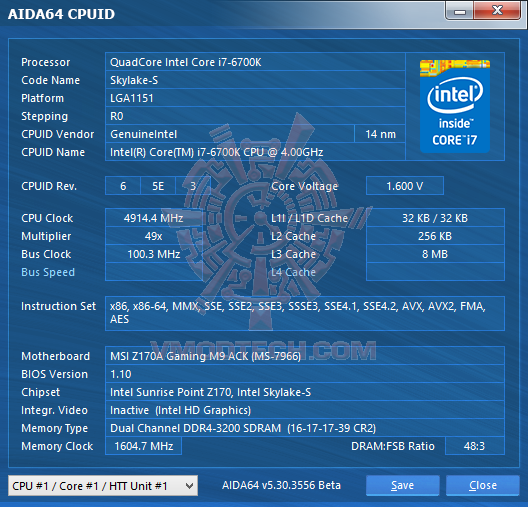The width and height of the screenshot is (528, 507).
Task: Click the Multiplier value 49x
Action: [x=154, y=236]
